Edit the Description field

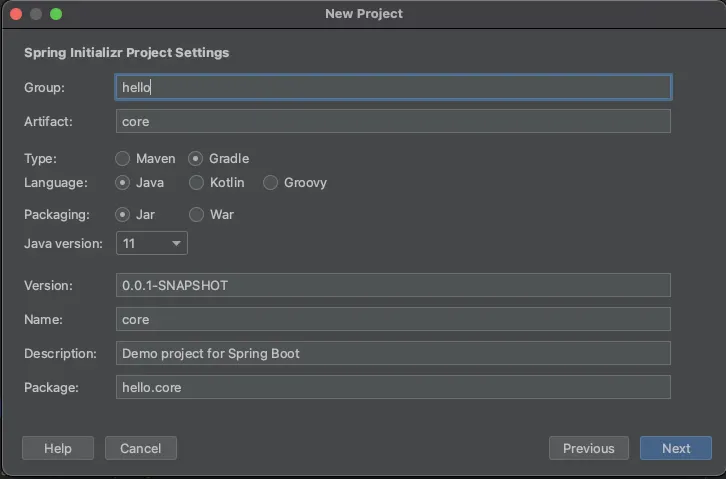tap(393, 353)
